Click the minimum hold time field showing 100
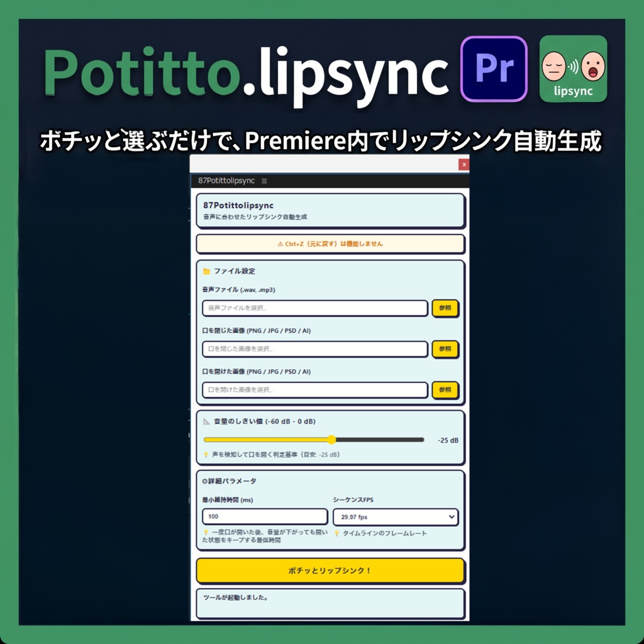644x644 pixels. pos(265,517)
